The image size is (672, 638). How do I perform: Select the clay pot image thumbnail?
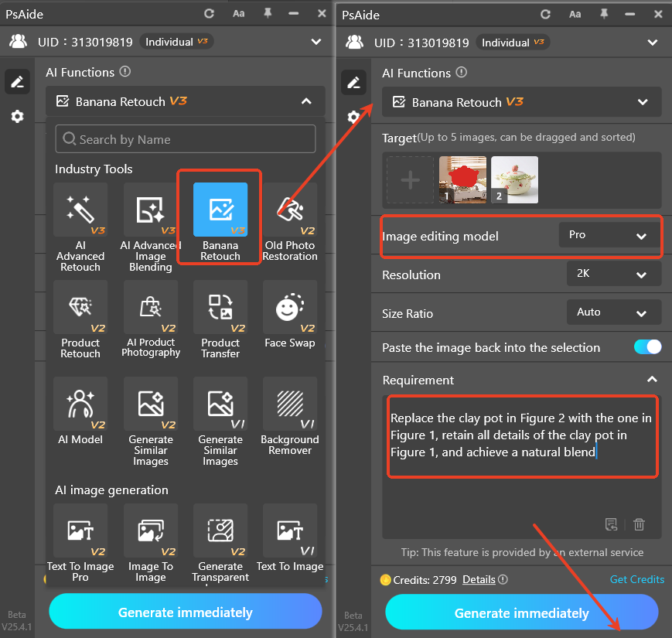click(x=462, y=179)
